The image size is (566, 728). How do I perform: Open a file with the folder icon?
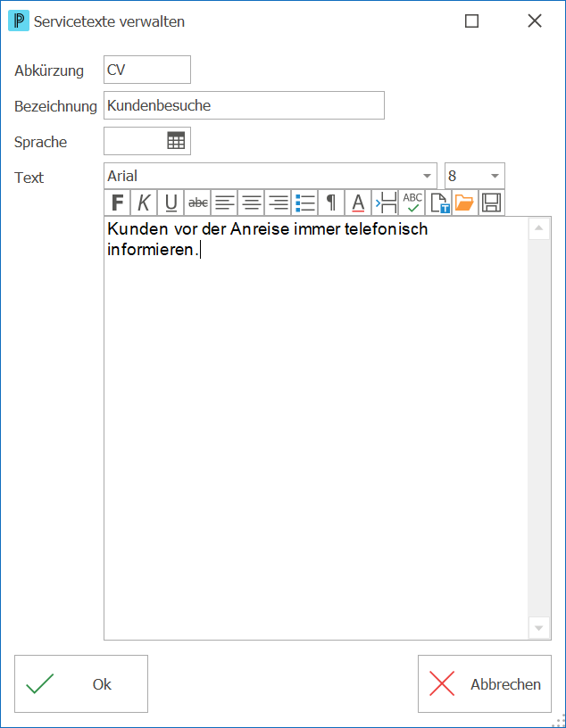(465, 203)
